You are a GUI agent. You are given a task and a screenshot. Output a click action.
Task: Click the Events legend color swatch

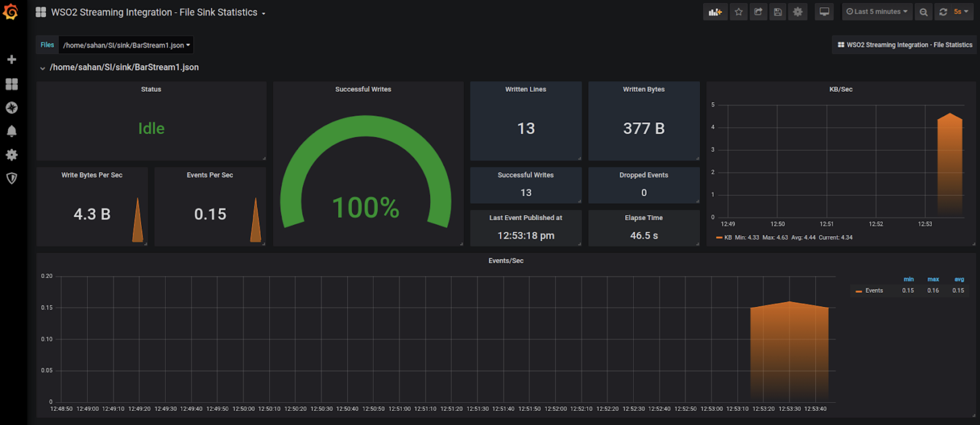tap(859, 291)
